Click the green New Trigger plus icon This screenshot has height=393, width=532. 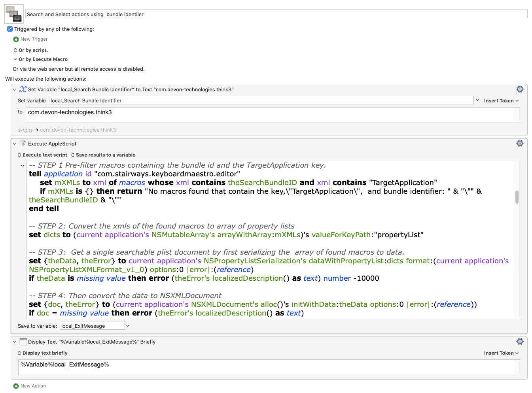[16, 39]
